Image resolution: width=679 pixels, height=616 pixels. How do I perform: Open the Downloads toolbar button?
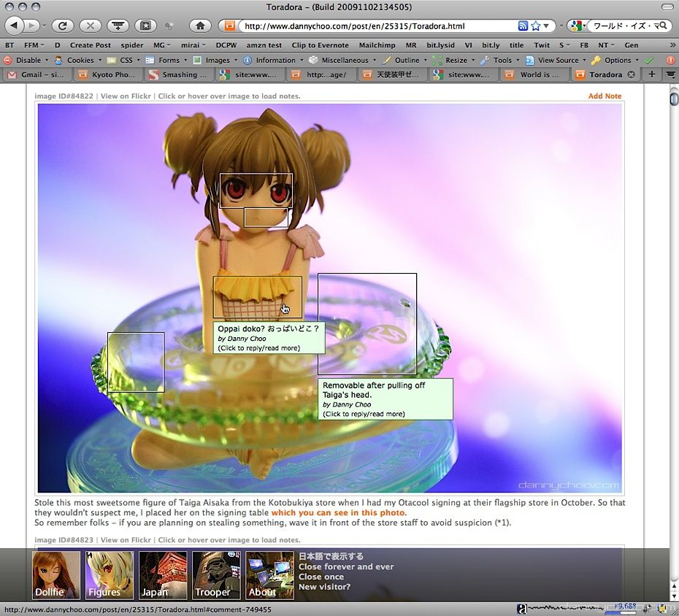[x=118, y=26]
